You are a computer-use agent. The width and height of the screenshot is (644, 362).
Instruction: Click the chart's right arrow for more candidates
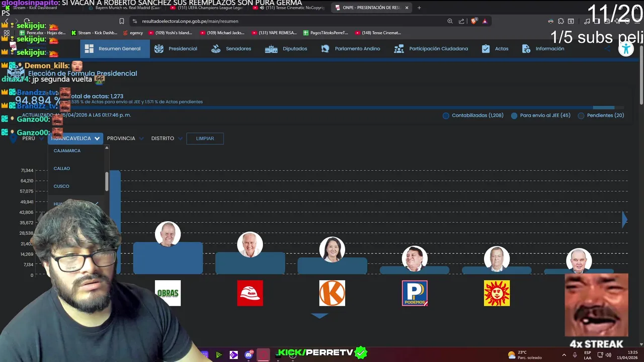[625, 220]
